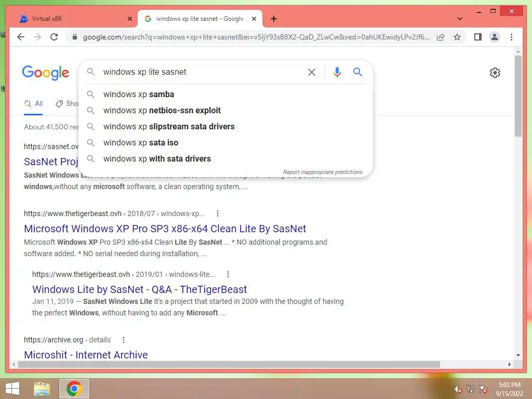Click the thetigerbeast.ovh 2018/07 URL text
532x399 pixels.
[114, 214]
